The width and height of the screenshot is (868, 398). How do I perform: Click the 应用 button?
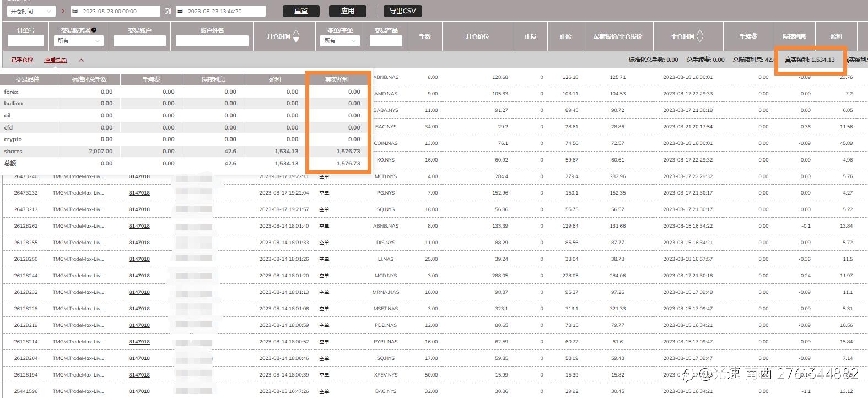(x=347, y=10)
